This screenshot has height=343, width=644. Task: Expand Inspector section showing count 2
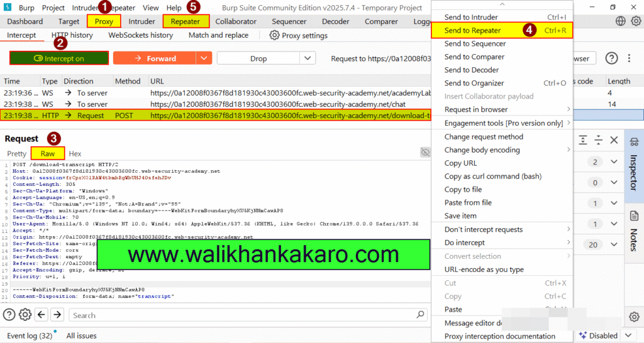pos(614,161)
